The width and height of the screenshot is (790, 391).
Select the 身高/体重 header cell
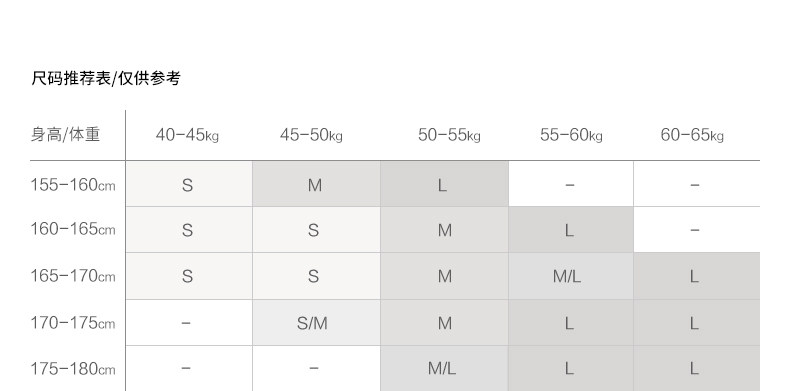click(65, 135)
